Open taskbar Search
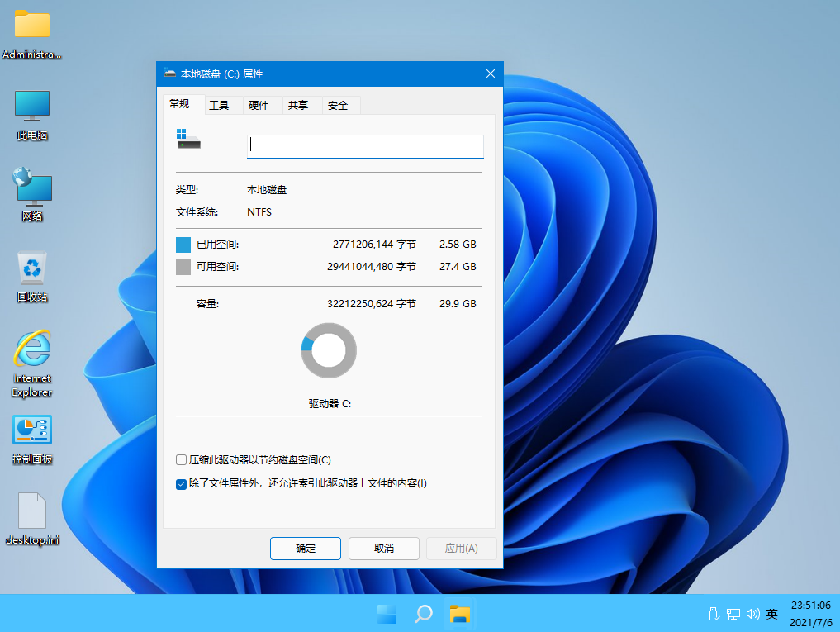The image size is (840, 632). [x=423, y=614]
